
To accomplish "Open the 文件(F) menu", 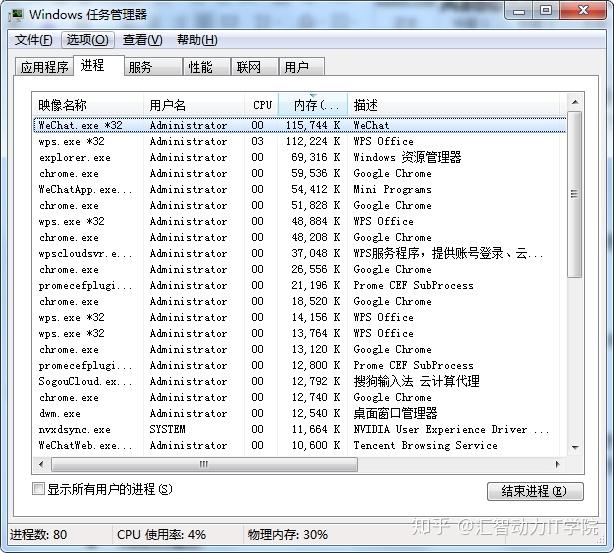I will 34,40.
